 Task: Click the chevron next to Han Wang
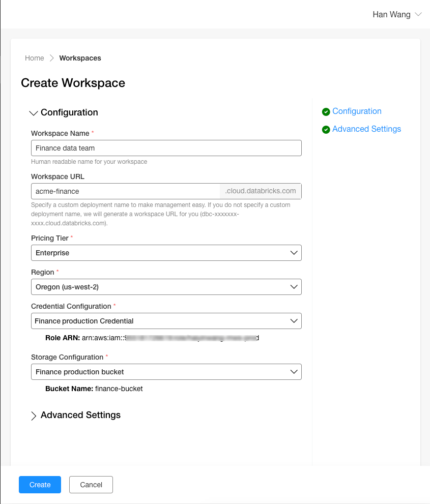coord(418,14)
